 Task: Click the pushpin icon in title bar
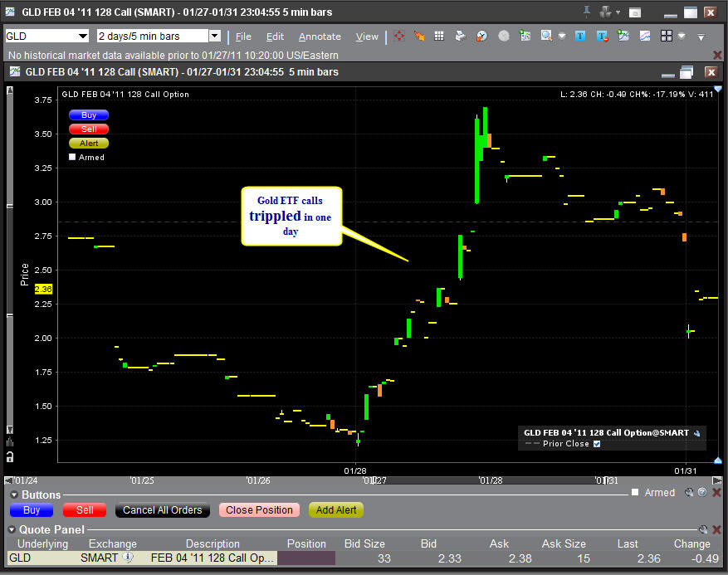tap(586, 12)
